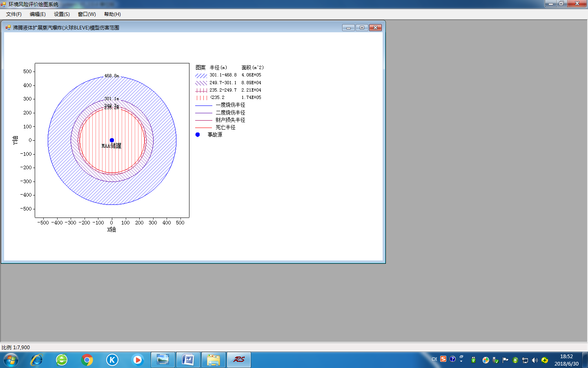The image size is (588, 368).
Task: Select the red vertical-line legend swatch for <235.2
Action: coord(201,98)
